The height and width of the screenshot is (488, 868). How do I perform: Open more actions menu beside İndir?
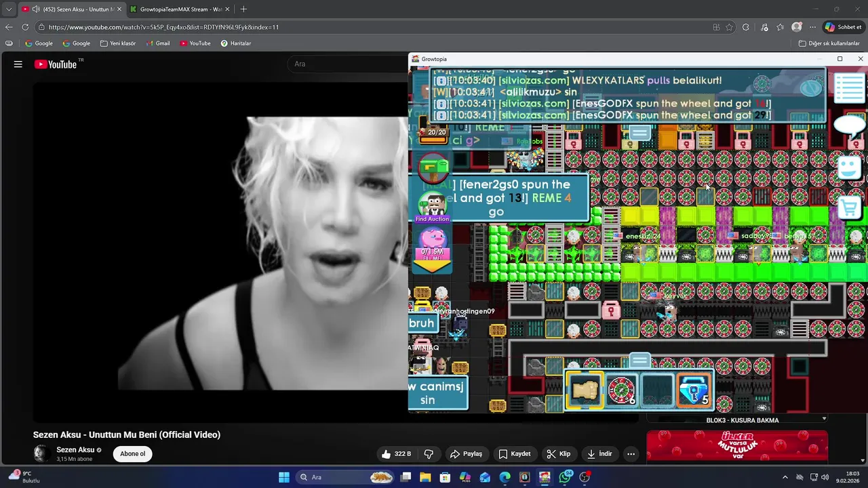pos(631,454)
